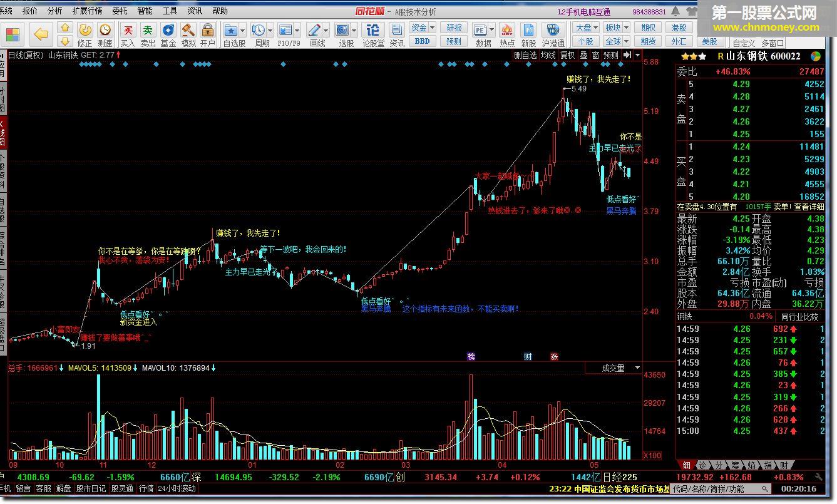Open the 选股 stock screener icon
Viewport: 837px width, 504px height.
click(x=342, y=30)
